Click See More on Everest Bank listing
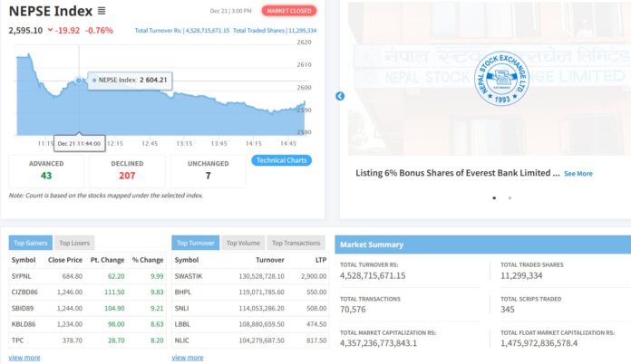 tap(578, 174)
